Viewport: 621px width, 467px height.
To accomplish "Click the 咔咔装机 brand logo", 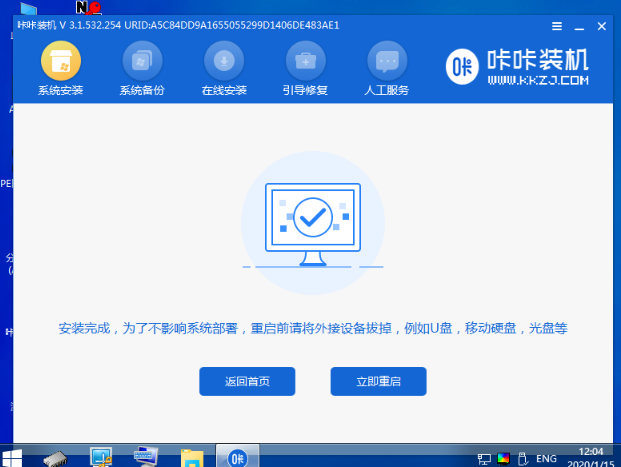I will (515, 68).
